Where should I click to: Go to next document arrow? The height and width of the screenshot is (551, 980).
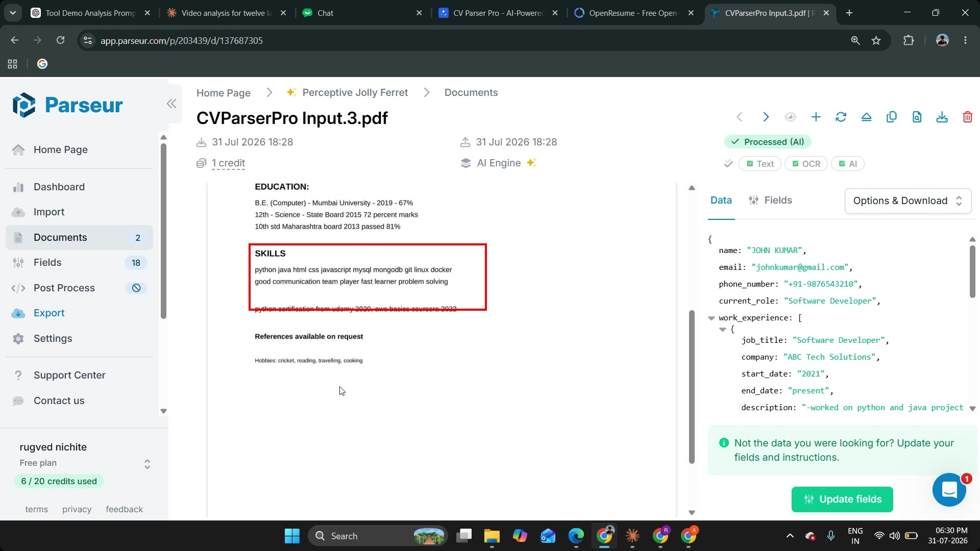tap(765, 117)
